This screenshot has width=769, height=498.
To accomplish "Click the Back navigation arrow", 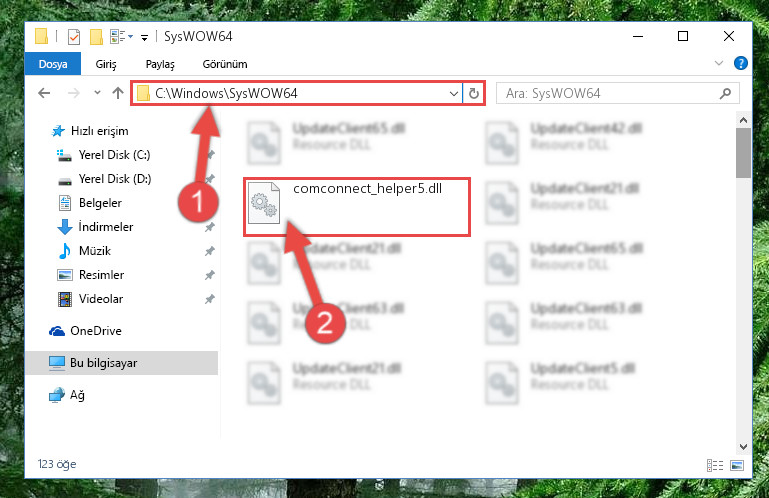I will 44,93.
